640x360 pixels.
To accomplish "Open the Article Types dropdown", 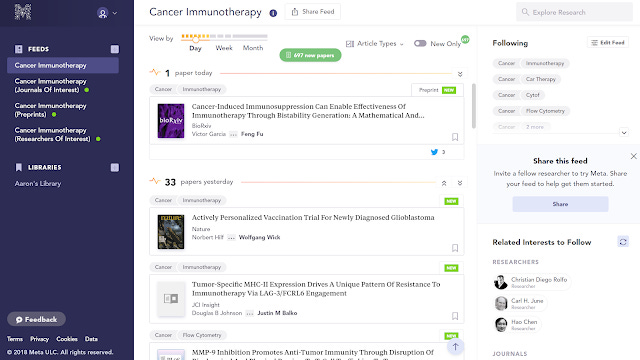I will point(375,43).
